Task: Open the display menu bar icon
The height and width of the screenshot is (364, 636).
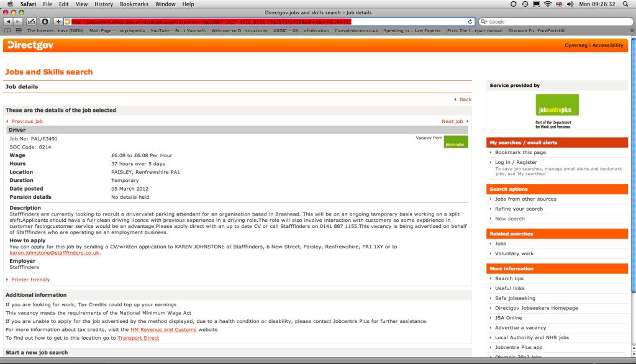Action: pos(536,4)
